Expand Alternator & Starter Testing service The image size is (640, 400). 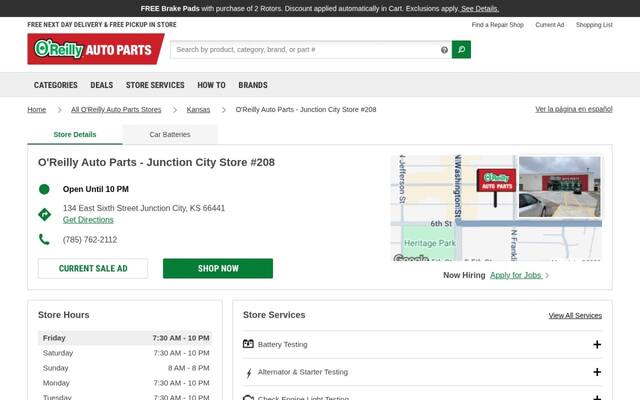pos(597,372)
